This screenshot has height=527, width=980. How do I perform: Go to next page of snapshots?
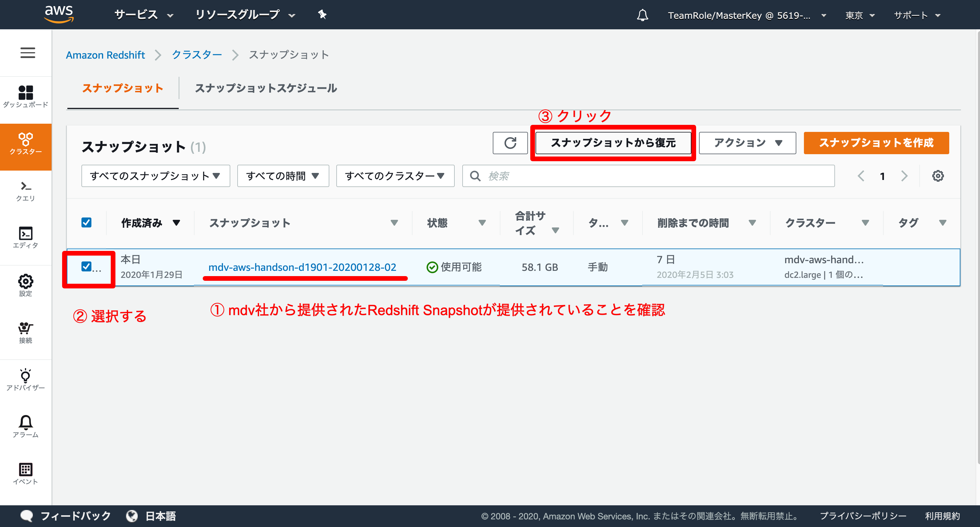[x=904, y=176]
